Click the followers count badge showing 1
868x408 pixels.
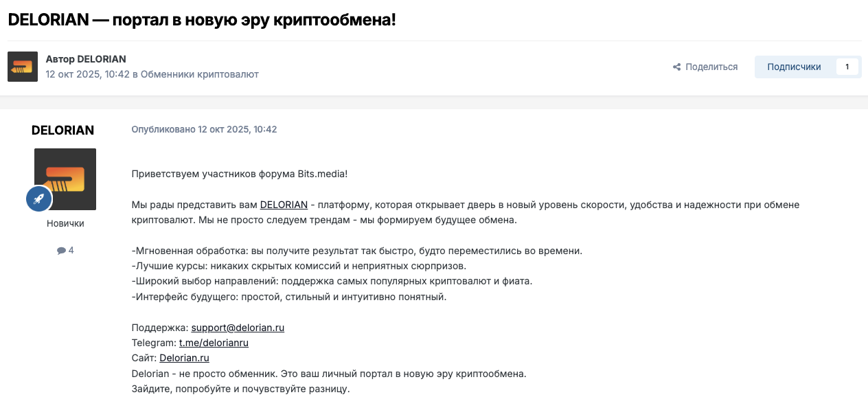pos(847,67)
